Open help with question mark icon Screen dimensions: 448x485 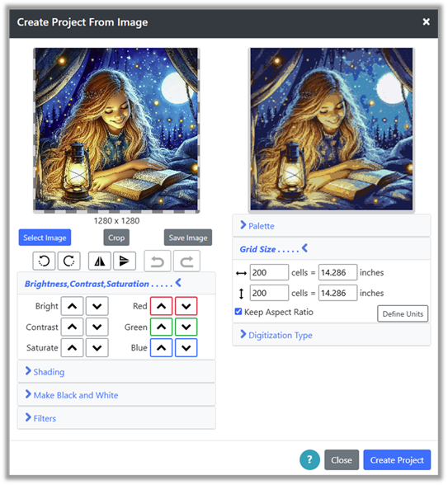(x=309, y=459)
